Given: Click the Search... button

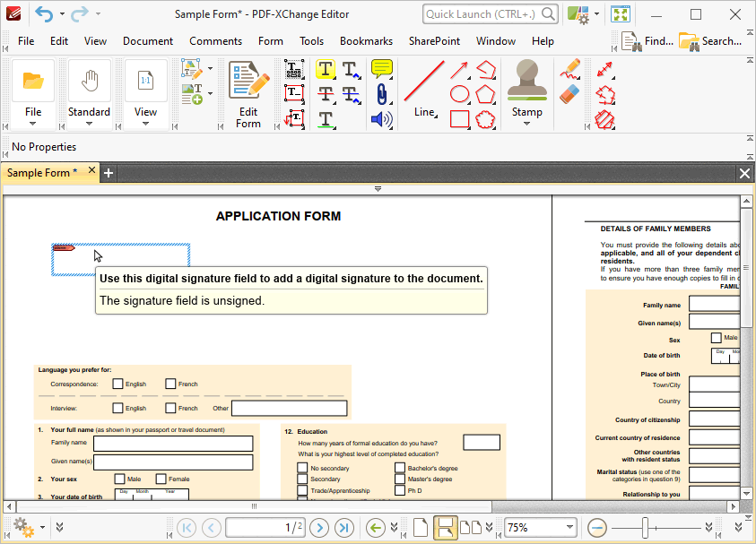Looking at the screenshot, I should [x=710, y=41].
